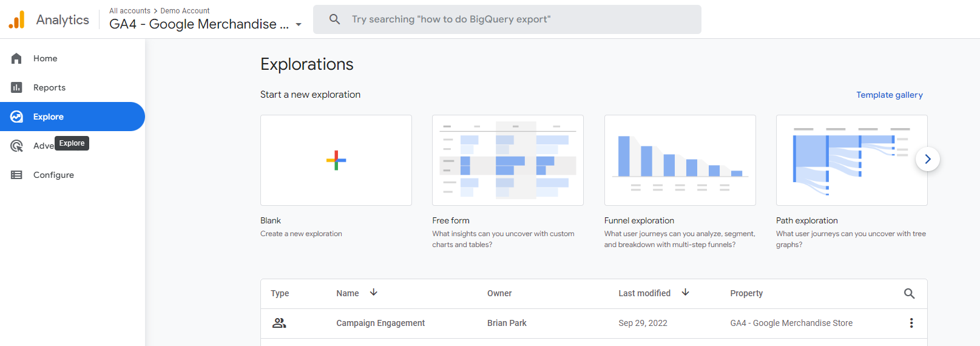Sort by Last modified arrow

[x=686, y=293]
